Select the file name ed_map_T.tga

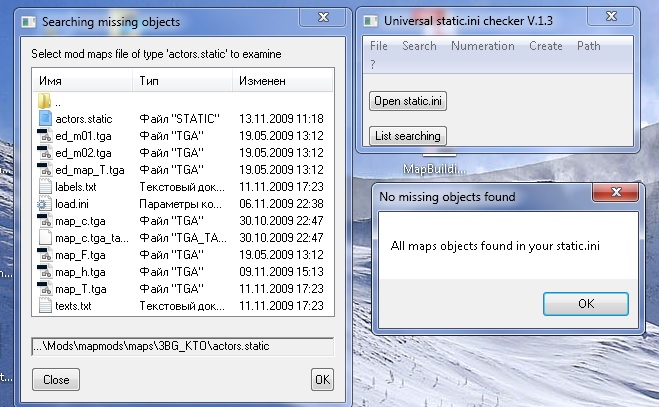click(x=90, y=170)
